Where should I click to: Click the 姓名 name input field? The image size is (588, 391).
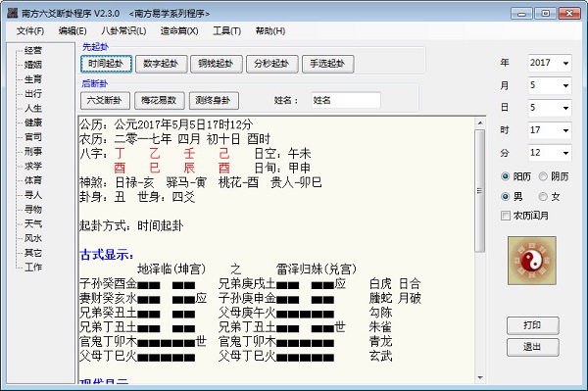[x=346, y=100]
